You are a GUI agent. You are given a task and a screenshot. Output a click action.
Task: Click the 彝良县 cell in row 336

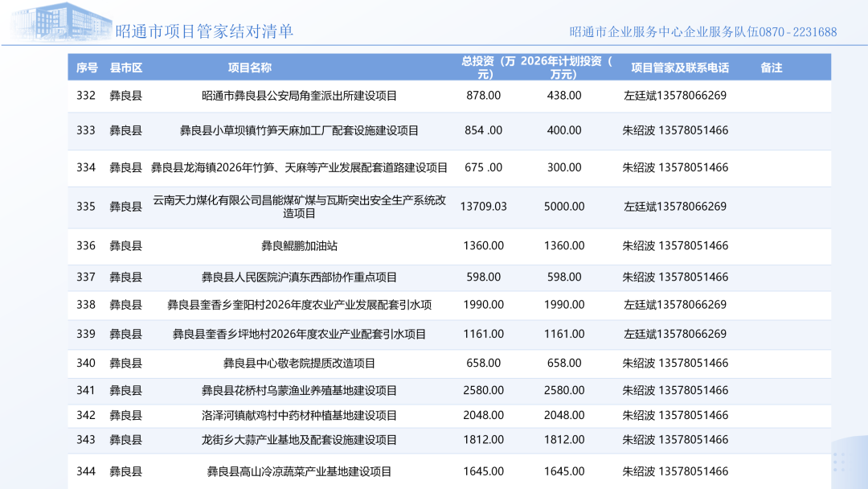coord(125,245)
